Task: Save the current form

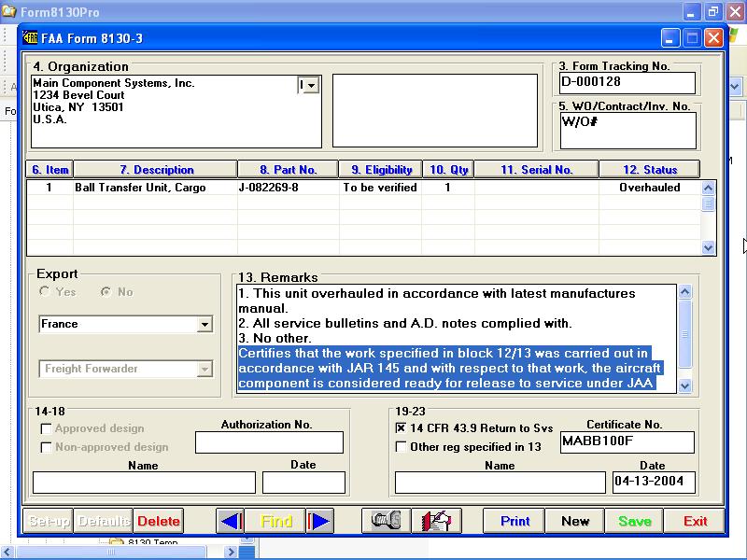Action: pos(634,521)
